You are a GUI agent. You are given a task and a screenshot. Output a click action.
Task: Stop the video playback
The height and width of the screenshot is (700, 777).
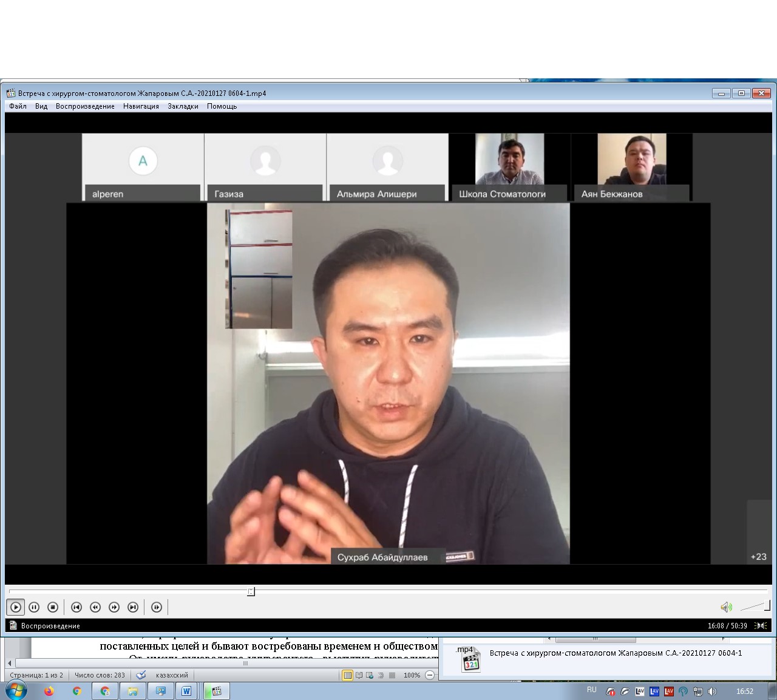tap(53, 607)
